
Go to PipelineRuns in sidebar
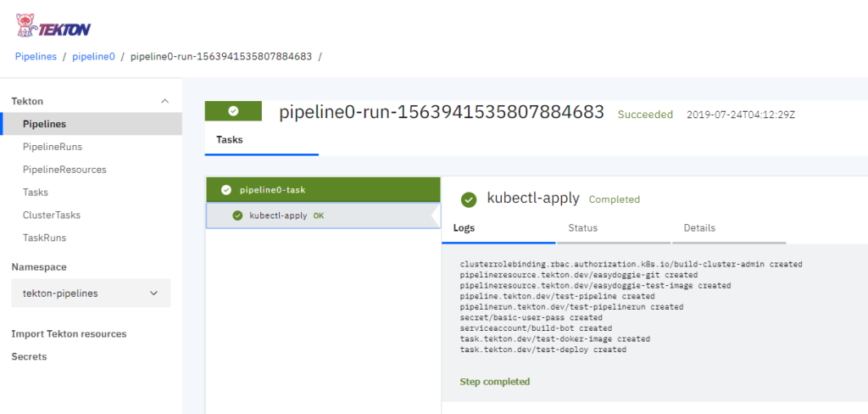53,147
